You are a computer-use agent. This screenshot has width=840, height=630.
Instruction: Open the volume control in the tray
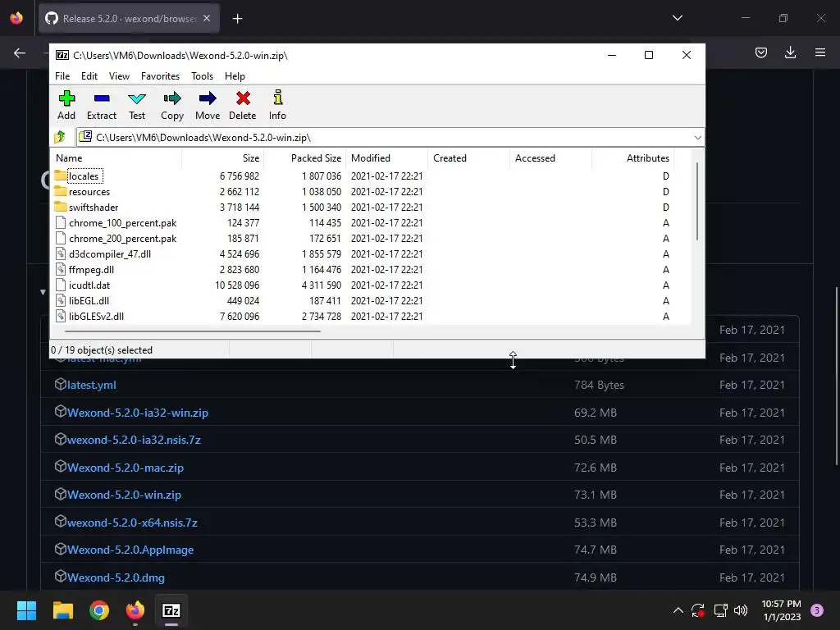741,610
